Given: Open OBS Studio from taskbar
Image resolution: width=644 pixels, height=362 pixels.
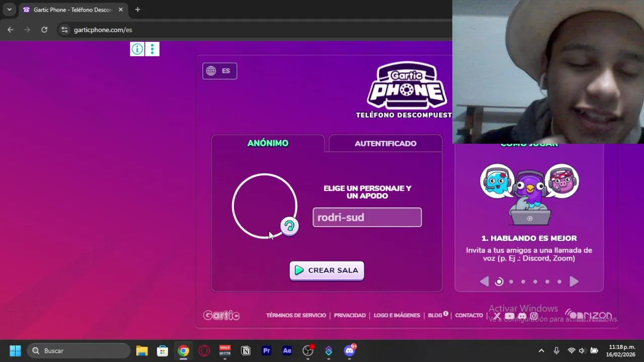Looking at the screenshot, I should tap(308, 350).
